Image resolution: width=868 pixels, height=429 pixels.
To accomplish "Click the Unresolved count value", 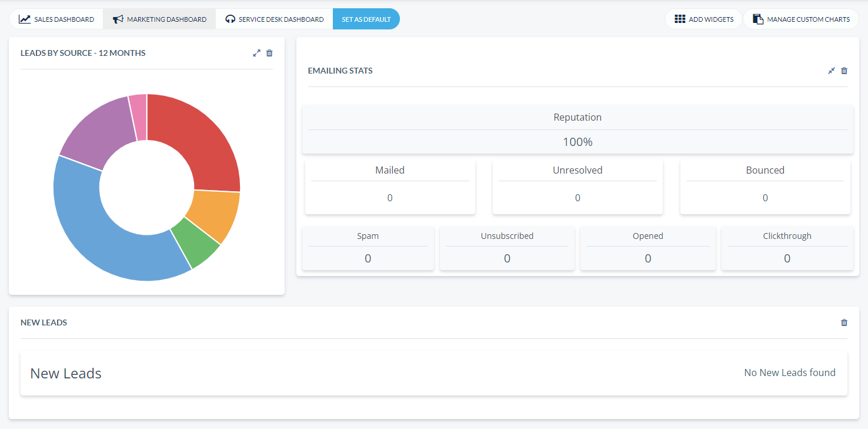I will tap(577, 198).
